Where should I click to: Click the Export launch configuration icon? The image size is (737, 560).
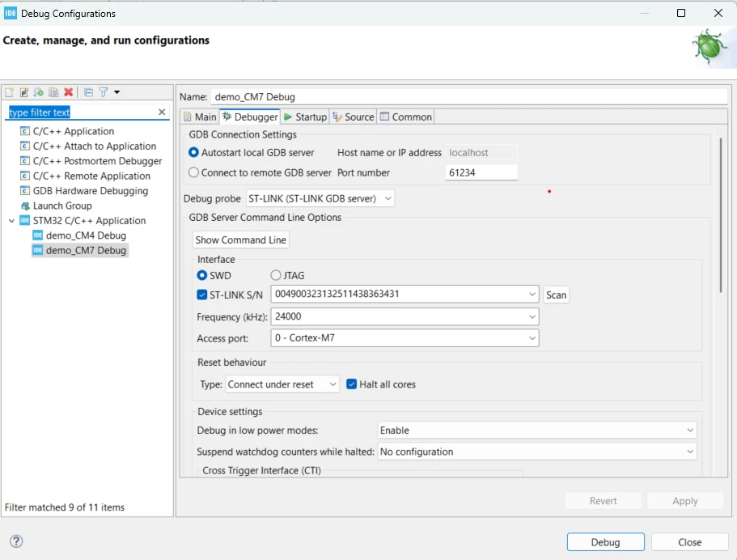[x=39, y=92]
